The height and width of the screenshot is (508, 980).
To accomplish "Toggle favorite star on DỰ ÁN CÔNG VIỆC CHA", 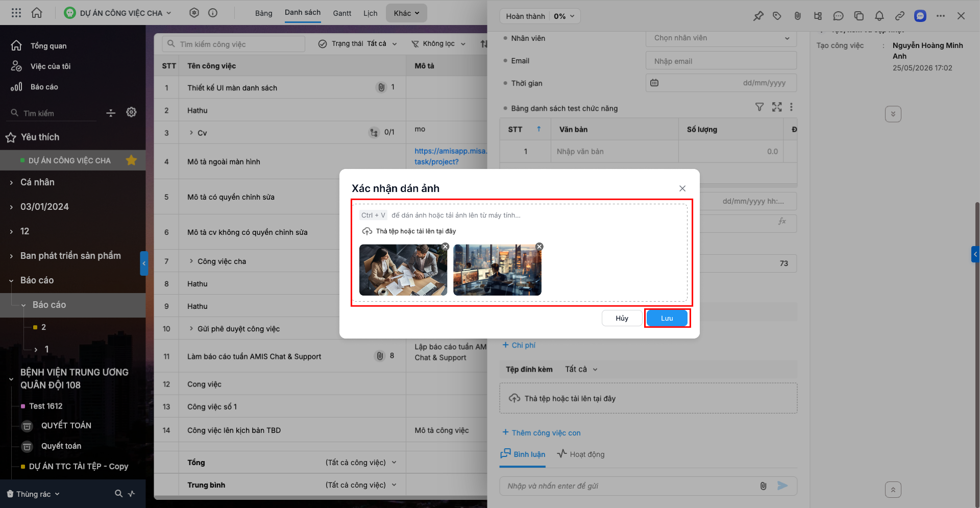I will [x=131, y=160].
